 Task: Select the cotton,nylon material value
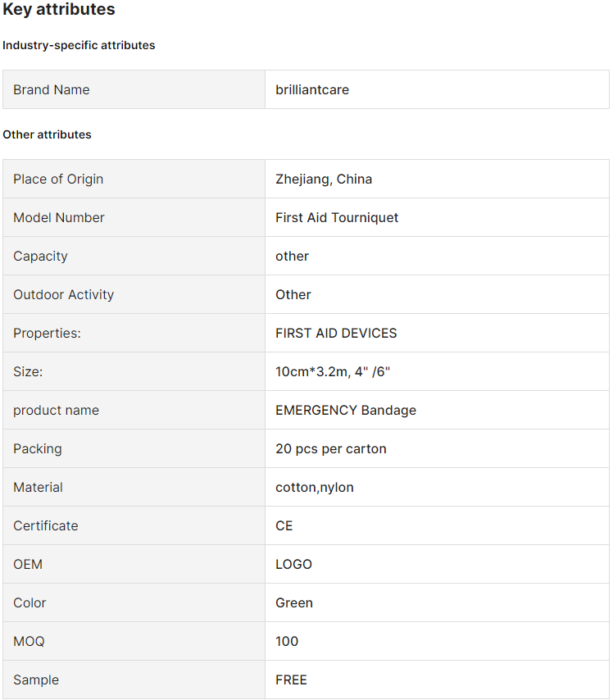(315, 487)
